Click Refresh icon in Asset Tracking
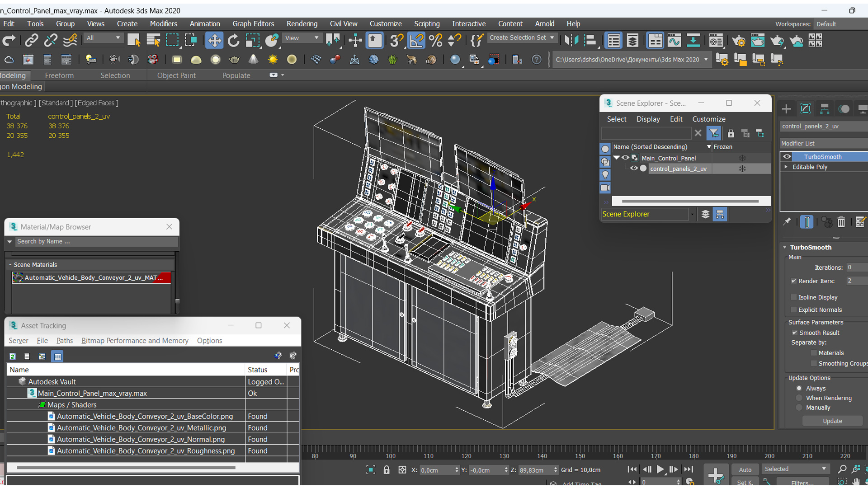868x488 pixels. (x=13, y=357)
